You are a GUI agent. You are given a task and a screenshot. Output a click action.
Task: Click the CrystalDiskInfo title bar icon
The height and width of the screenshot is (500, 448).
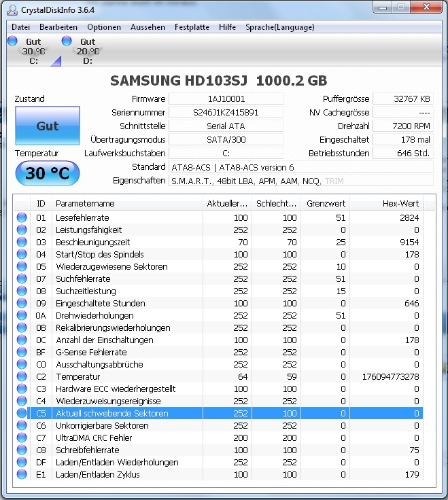tap(12, 10)
